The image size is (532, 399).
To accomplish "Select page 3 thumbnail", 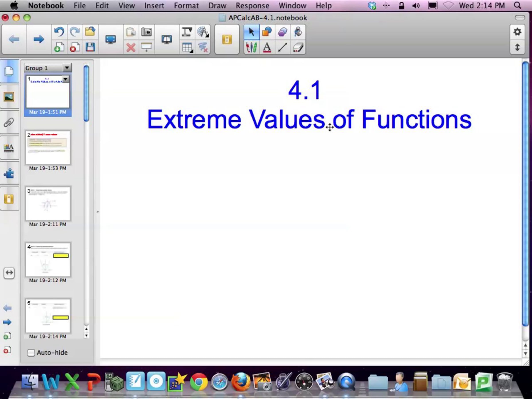I will 48,204.
